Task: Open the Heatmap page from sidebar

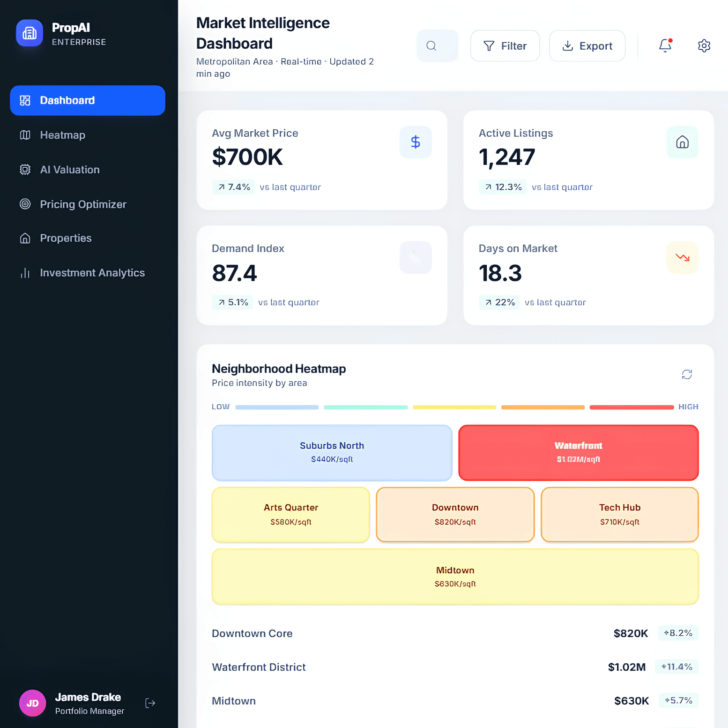Action: [62, 135]
